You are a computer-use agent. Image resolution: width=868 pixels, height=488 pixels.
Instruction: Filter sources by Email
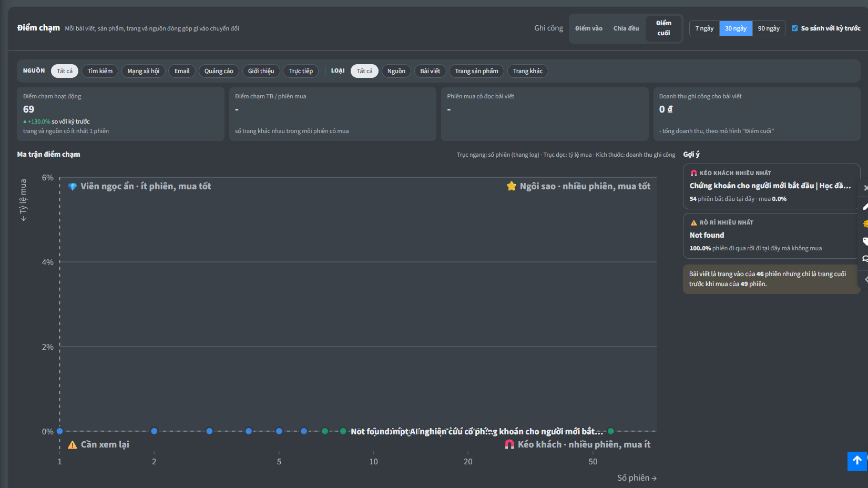[182, 71]
